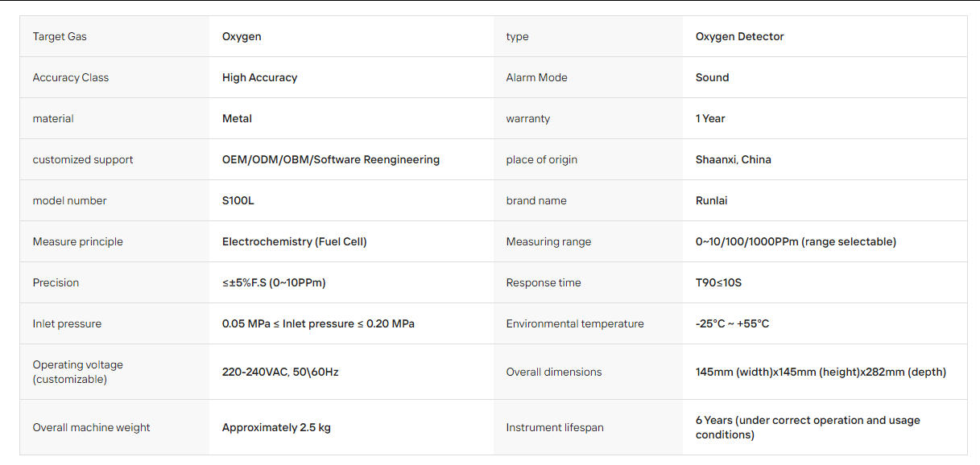
Task: Select the 'Precision' label
Action: tap(56, 282)
